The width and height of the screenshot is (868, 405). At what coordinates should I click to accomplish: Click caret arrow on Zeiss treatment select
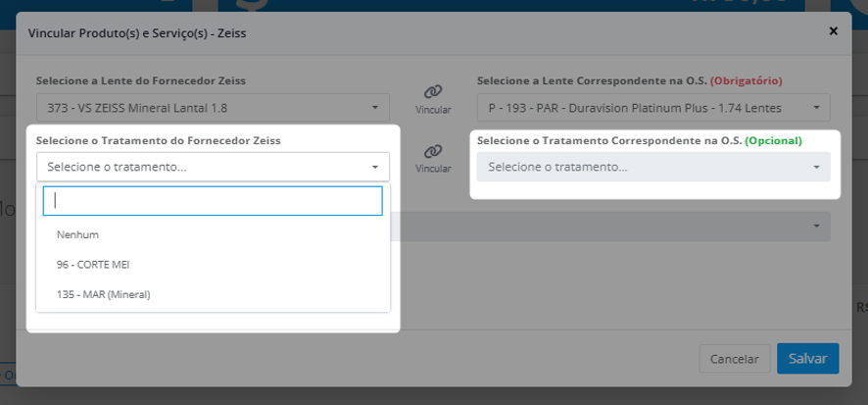pyautogui.click(x=375, y=167)
